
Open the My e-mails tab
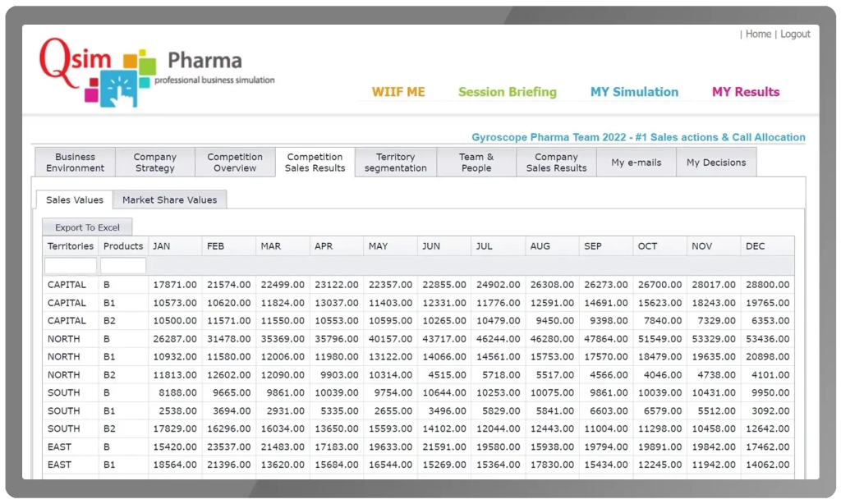pos(636,163)
